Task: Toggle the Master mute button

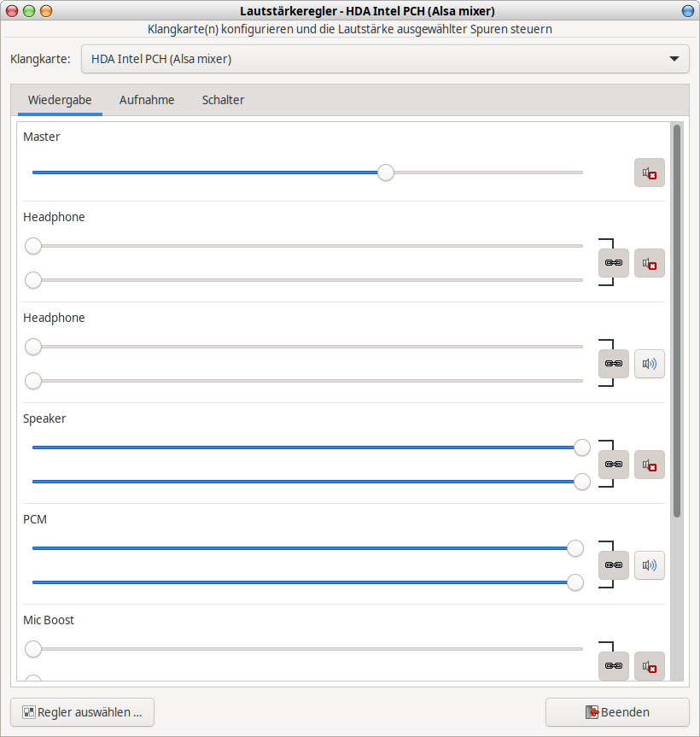Action: coord(650,173)
